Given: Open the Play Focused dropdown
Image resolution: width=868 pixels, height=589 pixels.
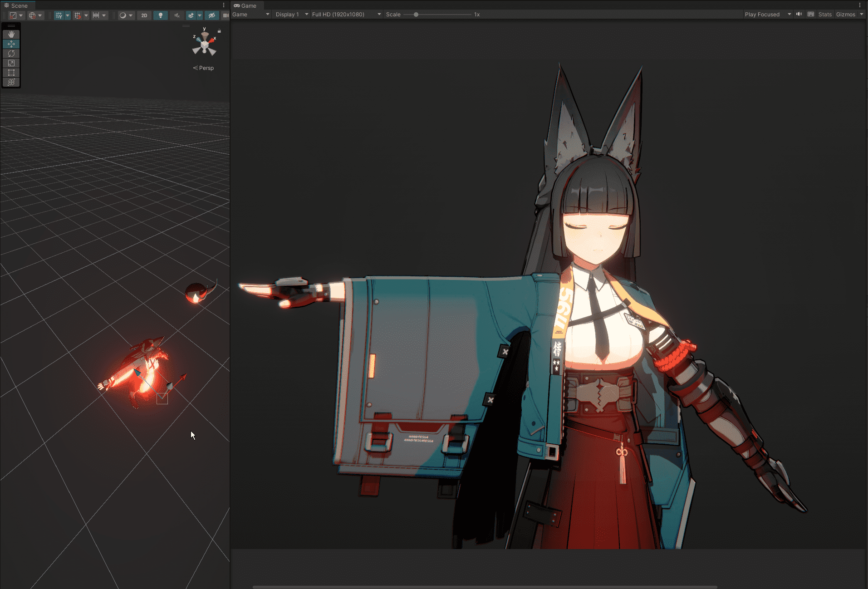Looking at the screenshot, I should tap(768, 15).
